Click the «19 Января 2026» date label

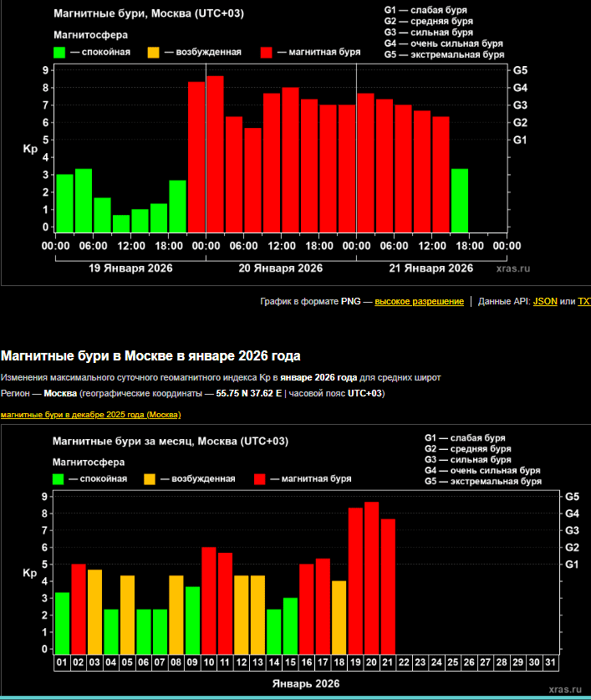click(x=130, y=268)
